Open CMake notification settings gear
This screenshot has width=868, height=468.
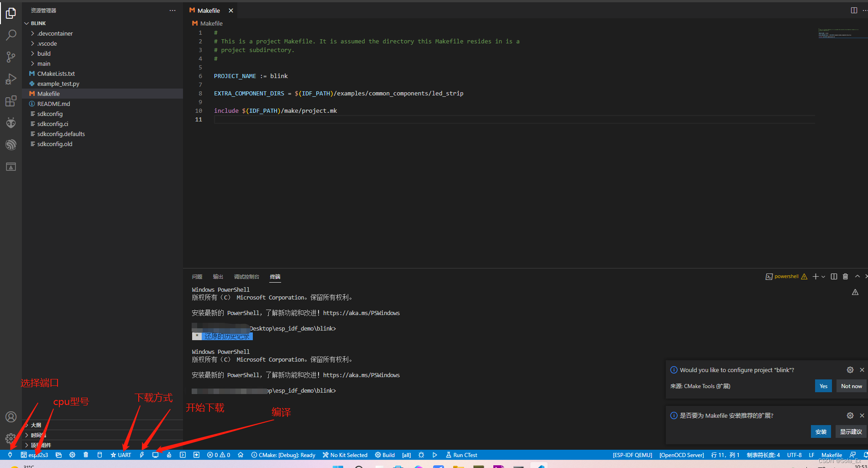[850, 370]
